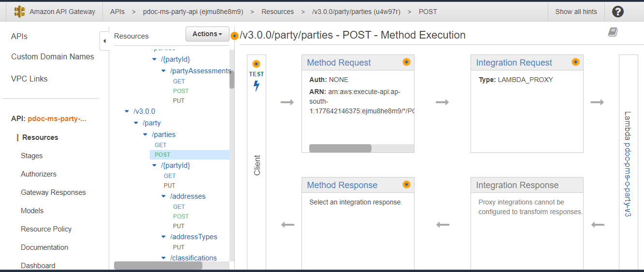Collapse the /addresses resource node
Image resolution: width=644 pixels, height=272 pixels.
(164, 196)
